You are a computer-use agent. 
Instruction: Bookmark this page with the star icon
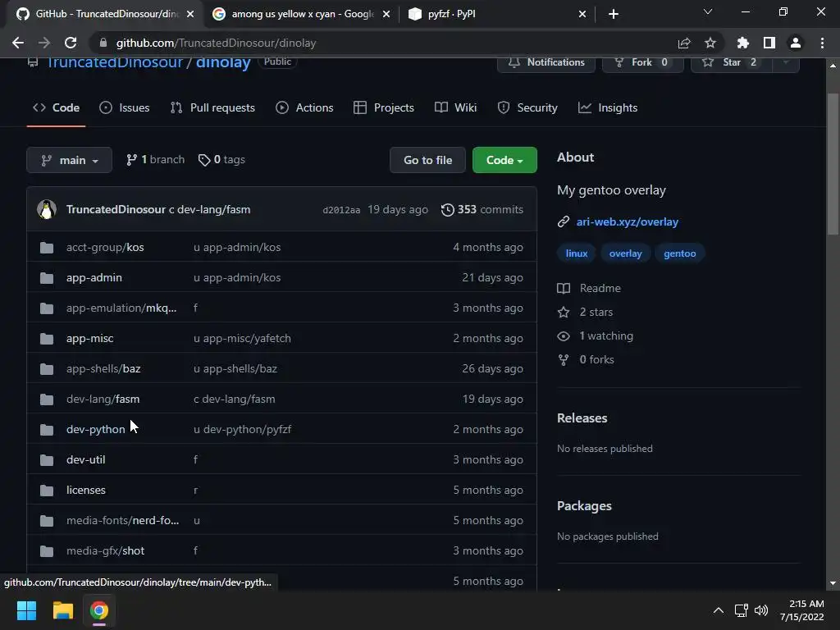pyautogui.click(x=710, y=43)
